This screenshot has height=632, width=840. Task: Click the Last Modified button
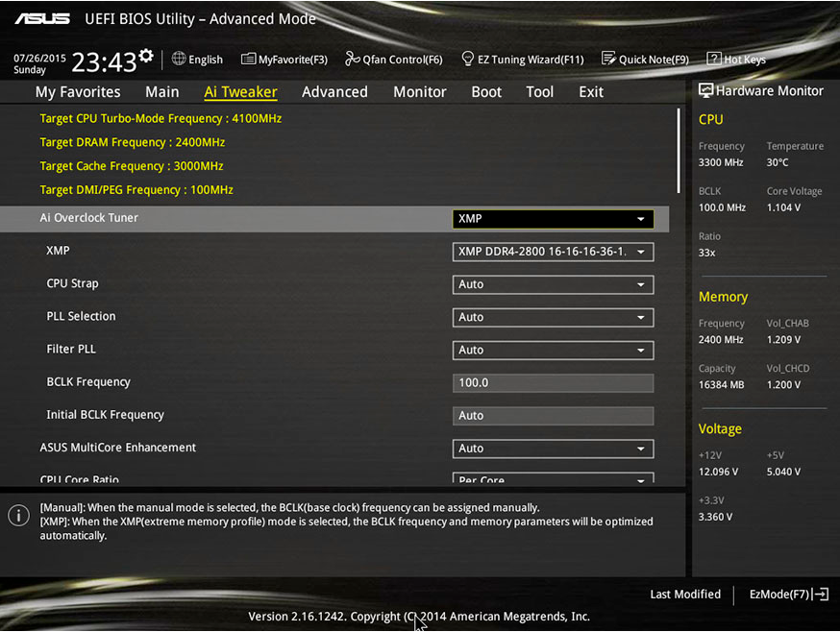click(x=685, y=594)
